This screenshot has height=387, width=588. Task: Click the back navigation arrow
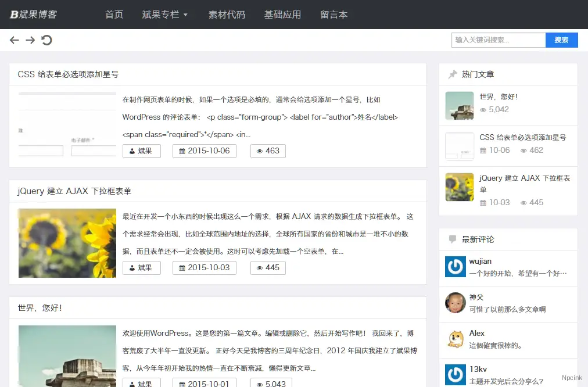pos(14,40)
